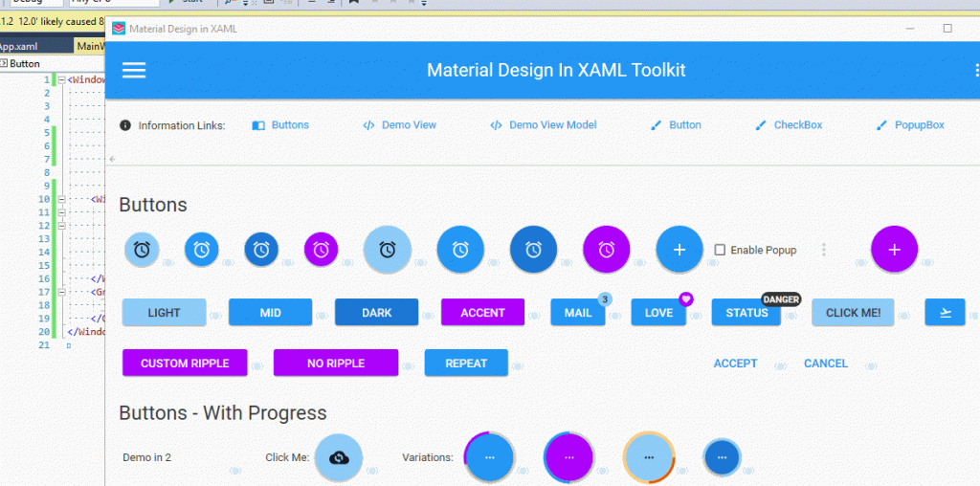Click the 'Demo in 2' text
Image resolution: width=980 pixels, height=486 pixels.
point(146,457)
